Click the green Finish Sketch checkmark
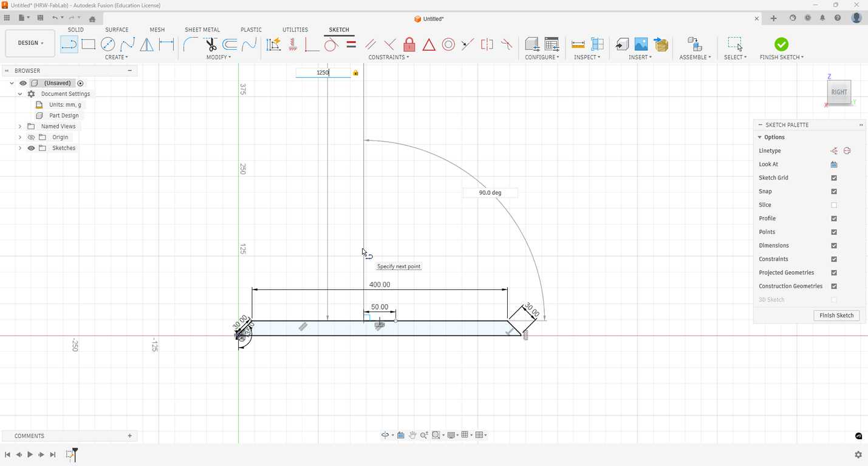868x466 pixels. tap(781, 44)
